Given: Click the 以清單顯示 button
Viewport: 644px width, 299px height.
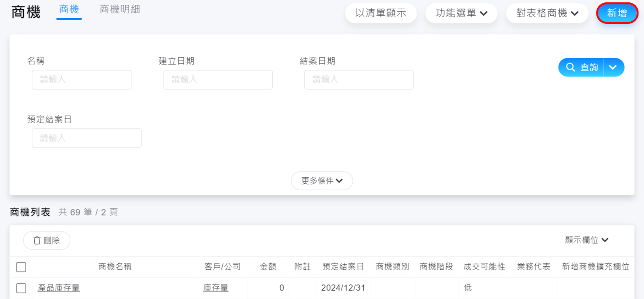Looking at the screenshot, I should click(x=381, y=13).
